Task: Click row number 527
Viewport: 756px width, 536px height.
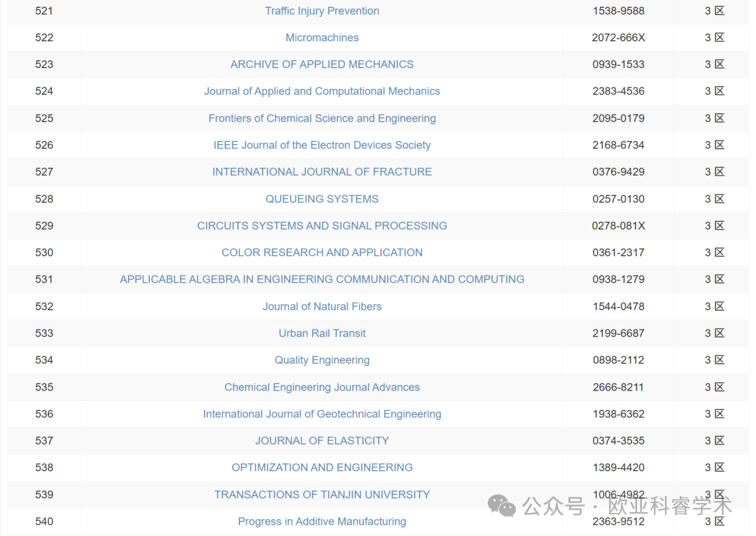Action: (44, 171)
